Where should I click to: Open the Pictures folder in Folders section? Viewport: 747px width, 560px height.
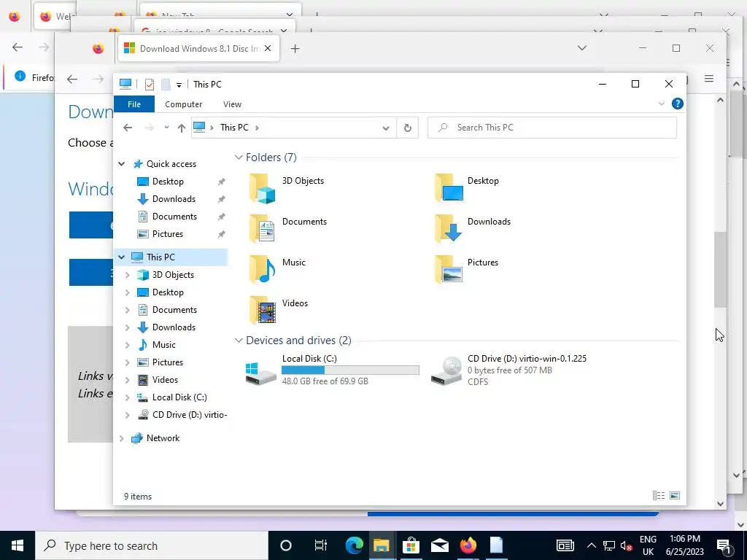(x=449, y=270)
